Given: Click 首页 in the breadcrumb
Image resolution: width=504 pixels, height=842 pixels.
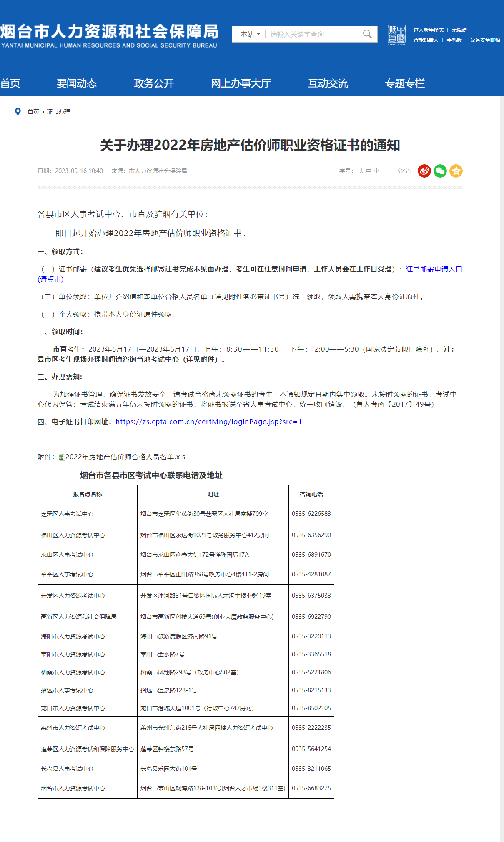Looking at the screenshot, I should tap(33, 112).
